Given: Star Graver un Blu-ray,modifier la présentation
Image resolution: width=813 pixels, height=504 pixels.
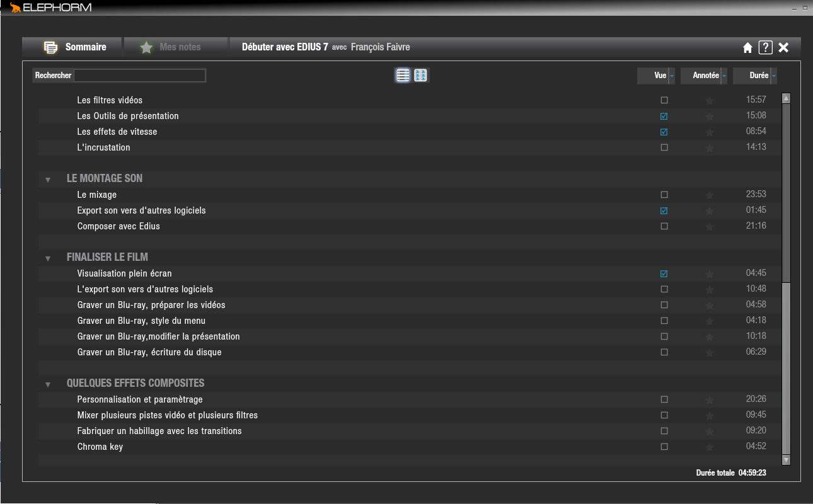Looking at the screenshot, I should click(x=710, y=336).
